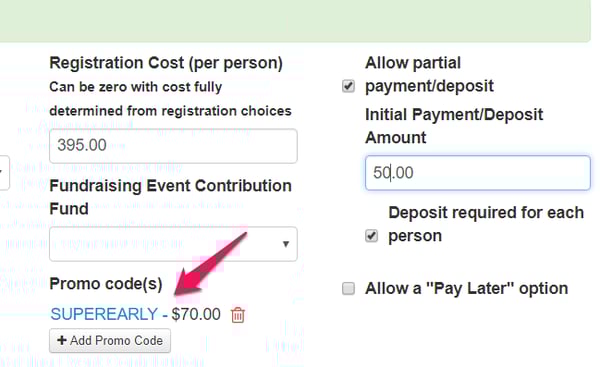Image resolution: width=600 pixels, height=367 pixels.
Task: Uncheck Allow partial payment/deposit checkbox
Action: [x=348, y=86]
